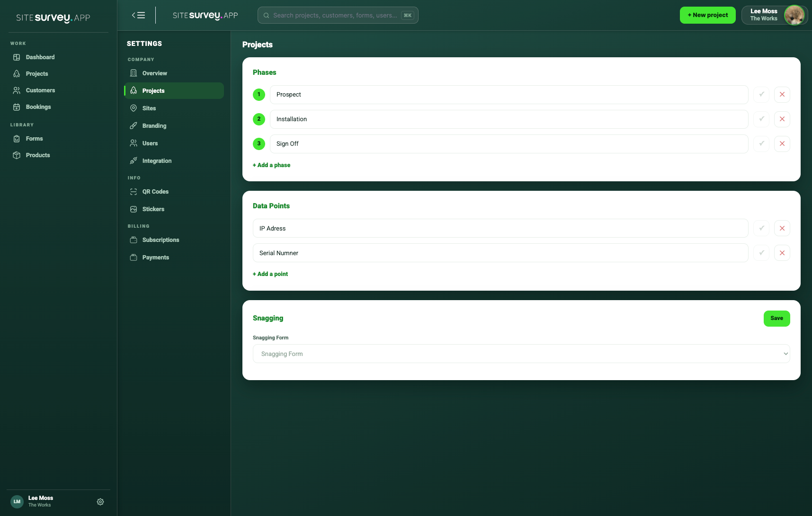Click the Users icon in Settings

[134, 143]
